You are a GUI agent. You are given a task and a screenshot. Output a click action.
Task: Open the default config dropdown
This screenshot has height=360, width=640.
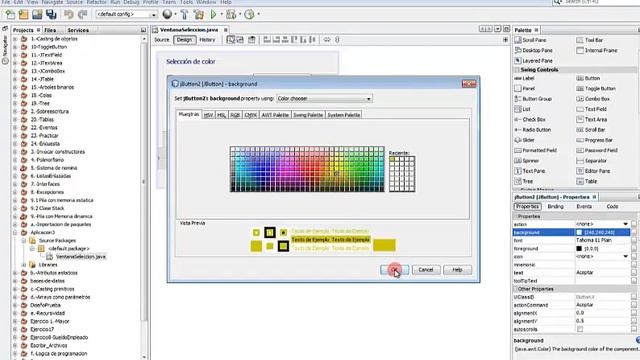point(126,14)
